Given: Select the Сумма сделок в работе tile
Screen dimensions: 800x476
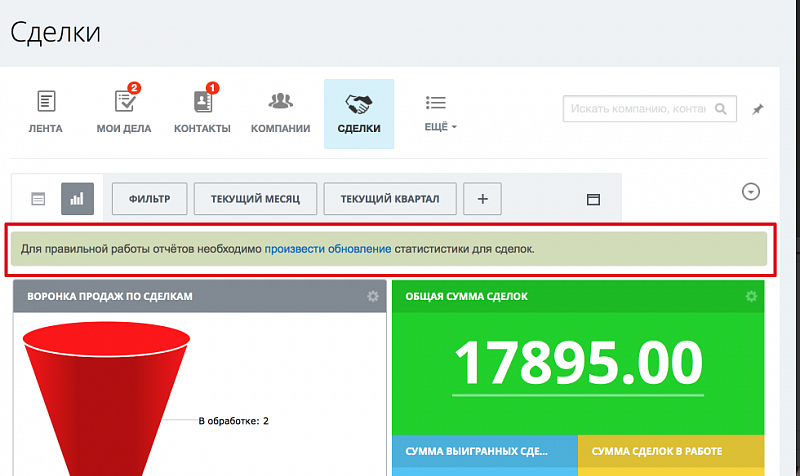Looking at the screenshot, I should 671,455.
